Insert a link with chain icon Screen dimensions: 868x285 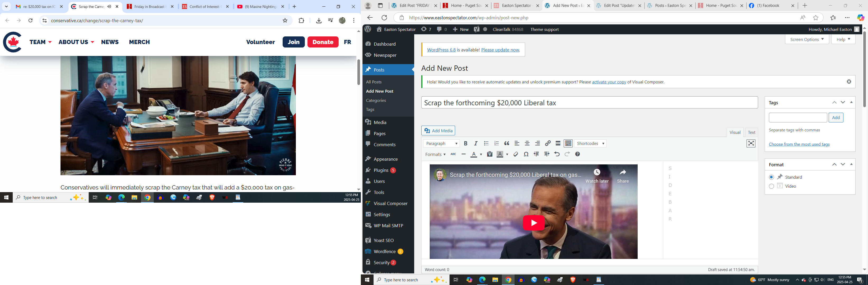(548, 143)
